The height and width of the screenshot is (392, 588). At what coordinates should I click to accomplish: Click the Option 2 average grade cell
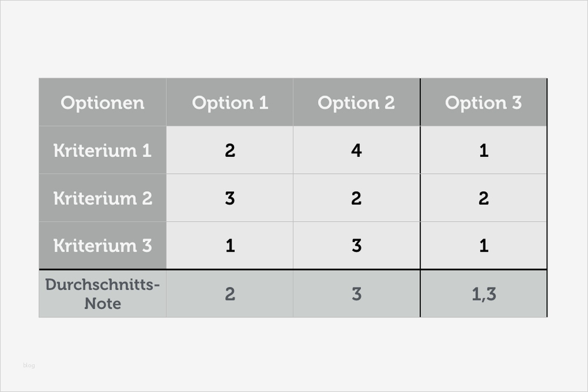tap(356, 294)
